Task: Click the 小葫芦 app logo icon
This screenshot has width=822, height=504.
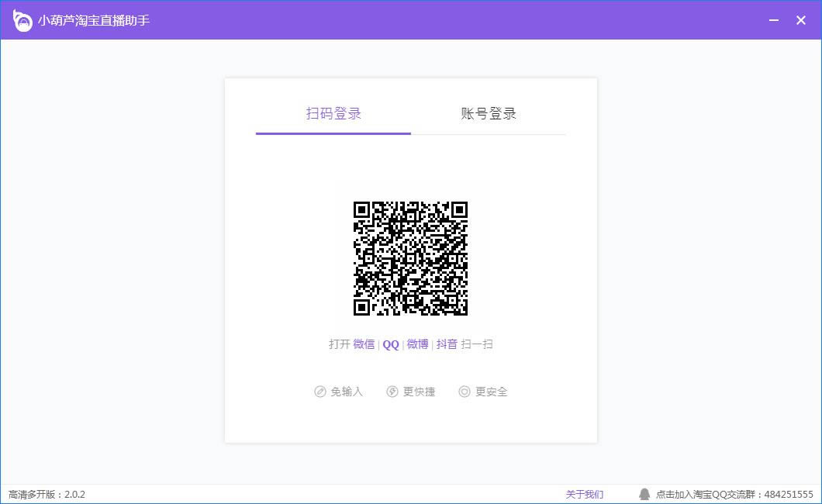Action: (x=22, y=20)
